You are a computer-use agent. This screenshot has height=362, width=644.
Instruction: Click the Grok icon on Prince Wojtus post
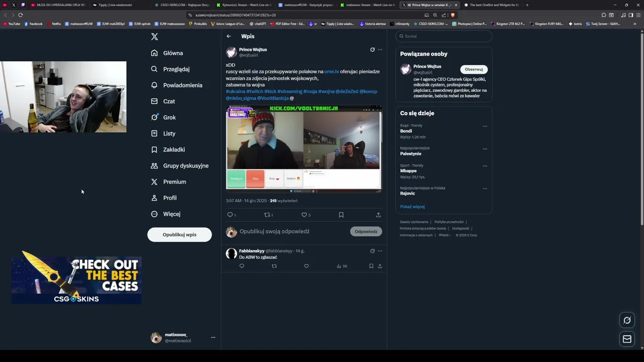[x=372, y=50]
